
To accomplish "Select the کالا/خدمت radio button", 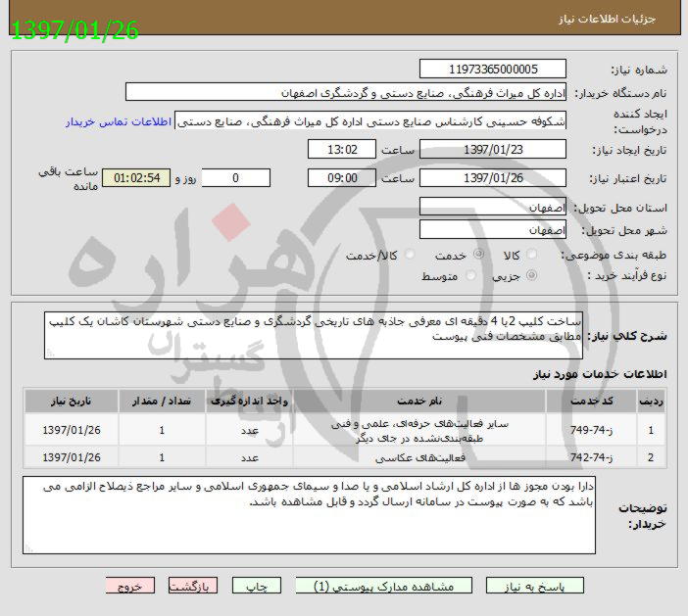I will (410, 255).
